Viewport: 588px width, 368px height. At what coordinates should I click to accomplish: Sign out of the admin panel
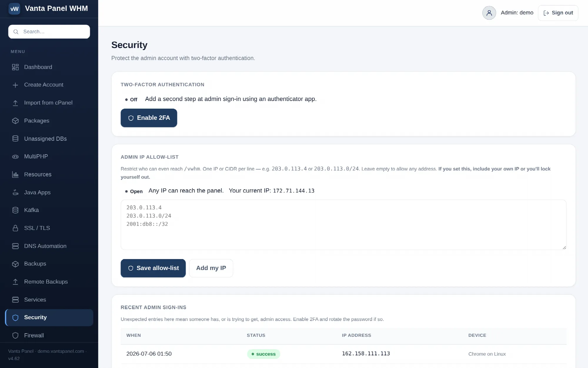tap(558, 13)
